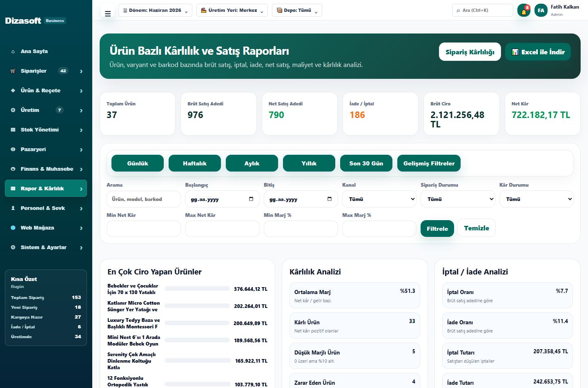This screenshot has height=388, width=588.
Task: Open the Kâr Durumu select box
Action: (x=536, y=199)
